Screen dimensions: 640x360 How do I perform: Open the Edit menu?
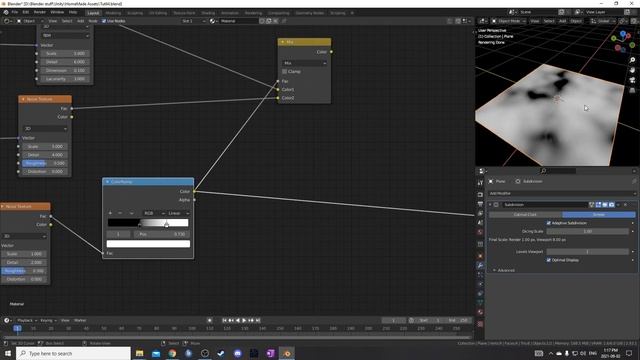pos(26,12)
